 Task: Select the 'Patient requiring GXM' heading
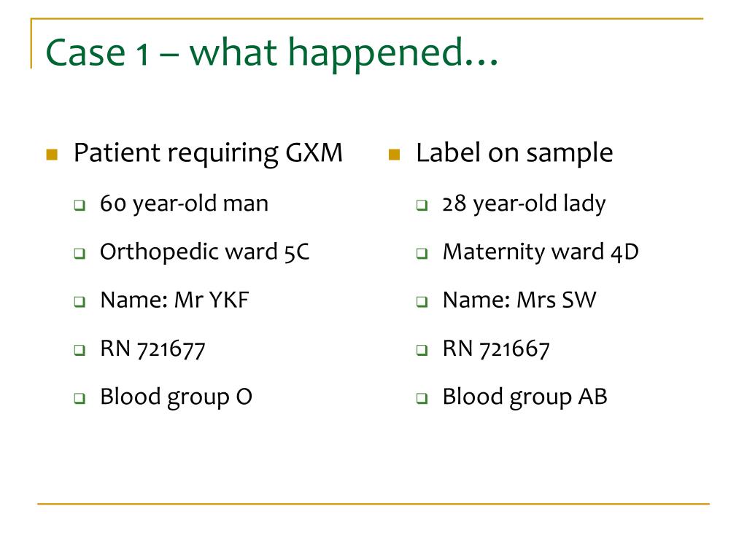[208, 153]
